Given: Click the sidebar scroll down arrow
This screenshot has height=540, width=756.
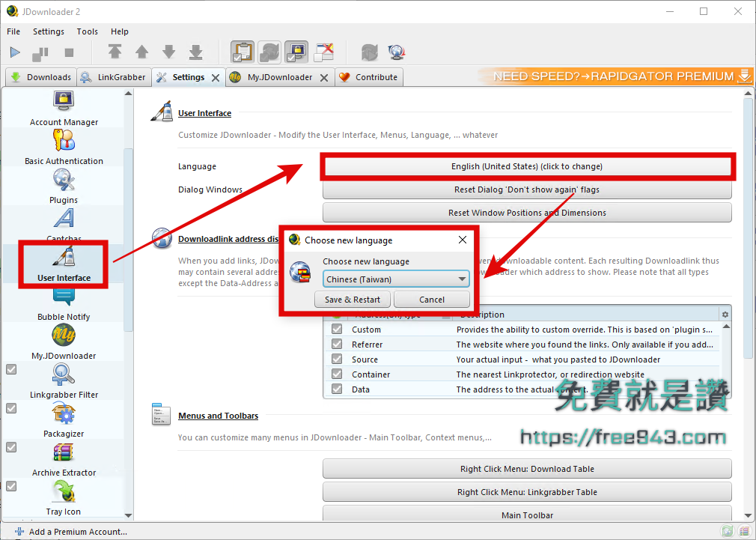Looking at the screenshot, I should 128,515.
